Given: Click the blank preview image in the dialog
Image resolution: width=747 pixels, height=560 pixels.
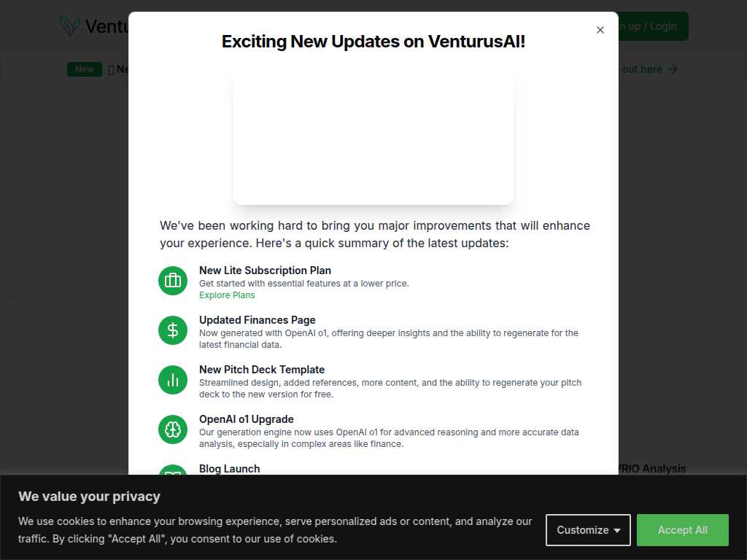Looking at the screenshot, I should tap(373, 139).
